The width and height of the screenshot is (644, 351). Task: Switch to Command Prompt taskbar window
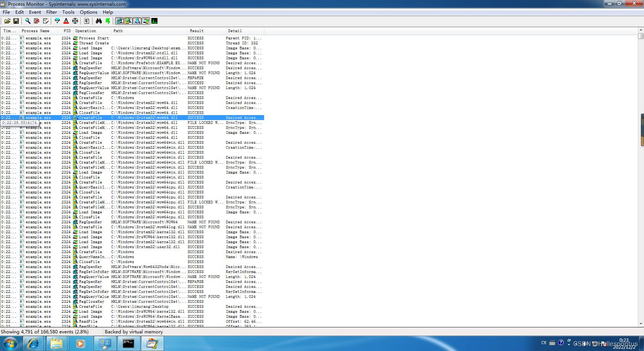click(128, 344)
